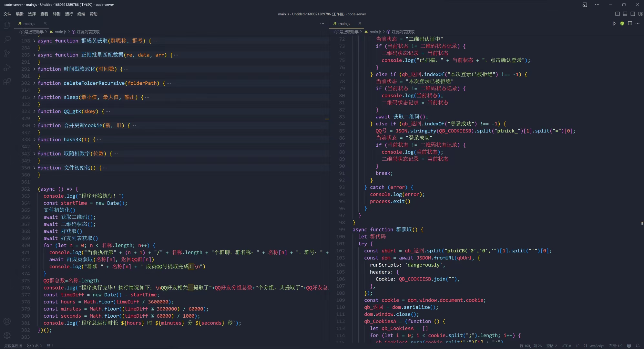Select the right editor main.js tab

pyautogui.click(x=344, y=24)
